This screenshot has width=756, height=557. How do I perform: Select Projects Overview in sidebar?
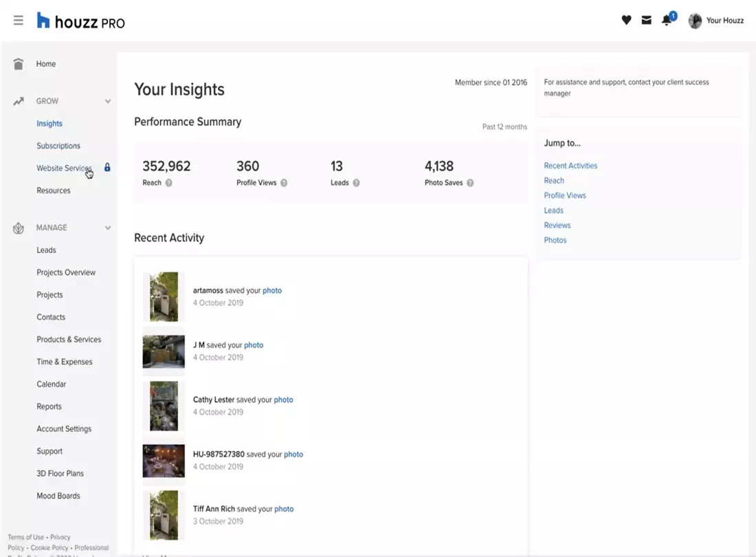tap(66, 272)
